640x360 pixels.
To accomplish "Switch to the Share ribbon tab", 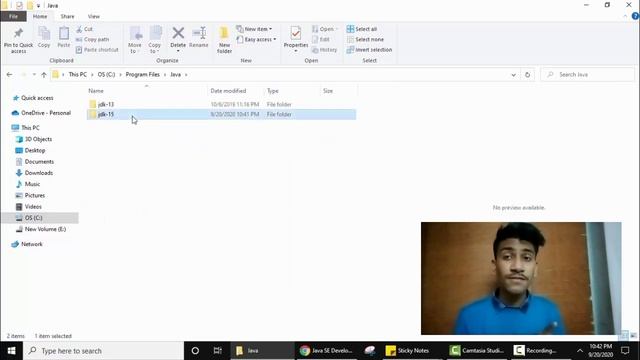I will click(x=67, y=16).
